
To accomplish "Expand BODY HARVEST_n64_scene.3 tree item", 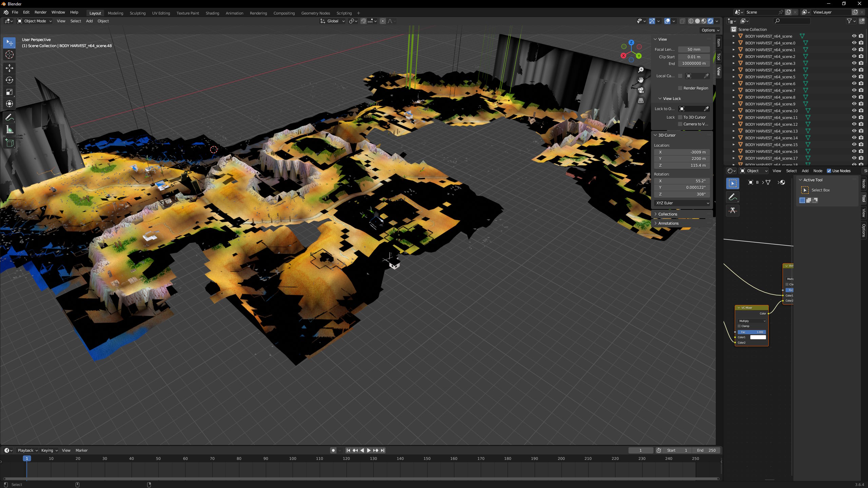I will (734, 63).
